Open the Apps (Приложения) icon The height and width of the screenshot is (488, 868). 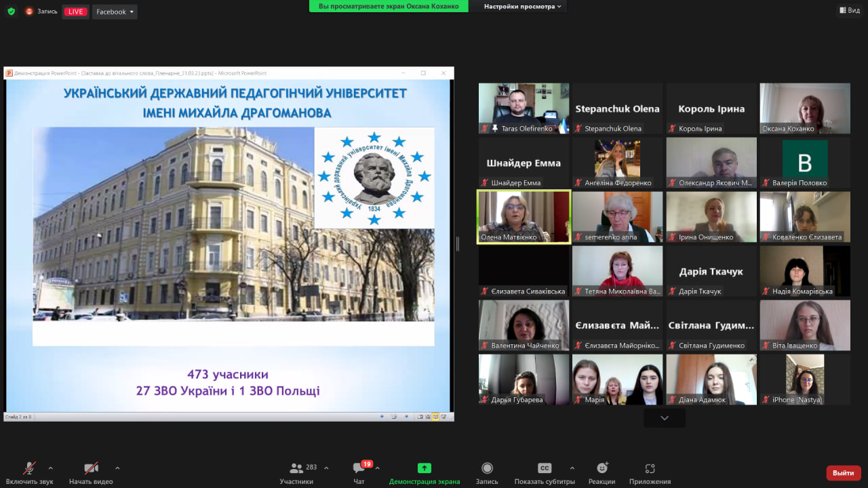pos(650,468)
